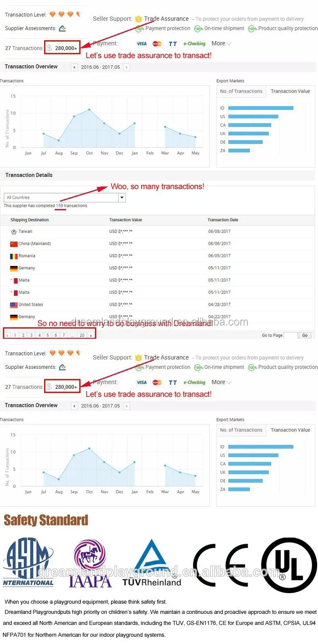The image size is (318, 644).
Task: Click the 06/06/2017 transaction date
Action: [219, 244]
